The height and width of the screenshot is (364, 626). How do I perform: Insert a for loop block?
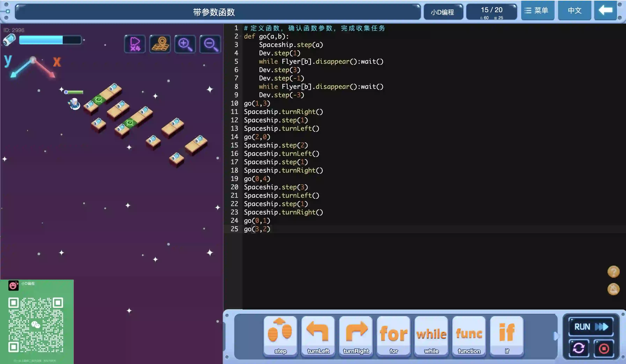tap(394, 335)
